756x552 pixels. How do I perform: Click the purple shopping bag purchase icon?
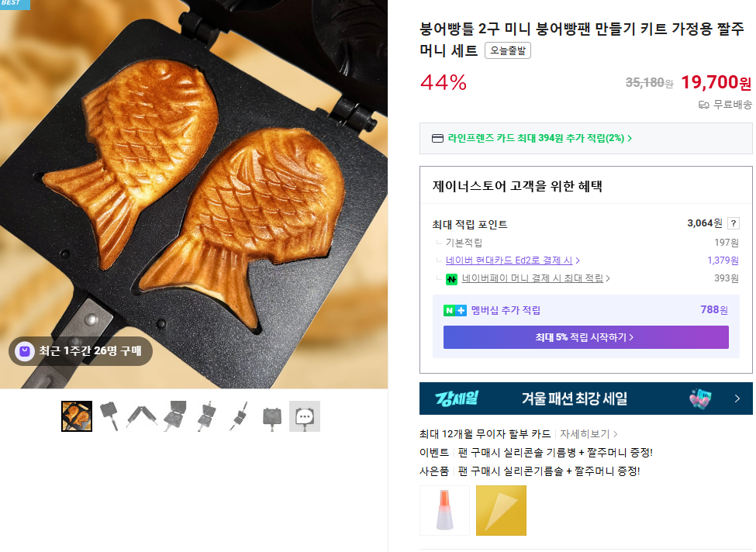click(x=25, y=351)
